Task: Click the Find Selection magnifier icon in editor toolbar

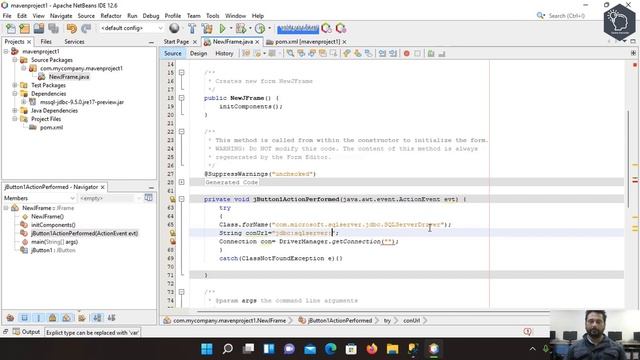Action: pyautogui.click(x=290, y=53)
